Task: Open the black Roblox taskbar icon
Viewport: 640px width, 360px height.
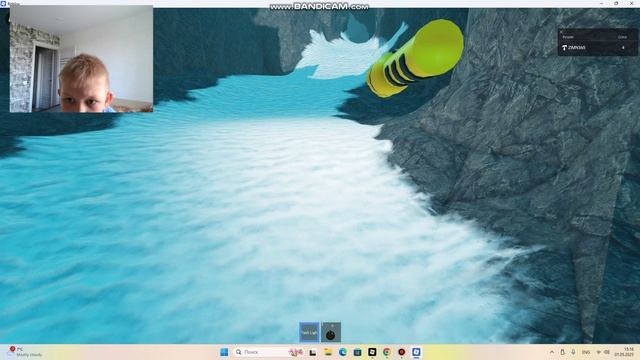Action: tap(372, 352)
